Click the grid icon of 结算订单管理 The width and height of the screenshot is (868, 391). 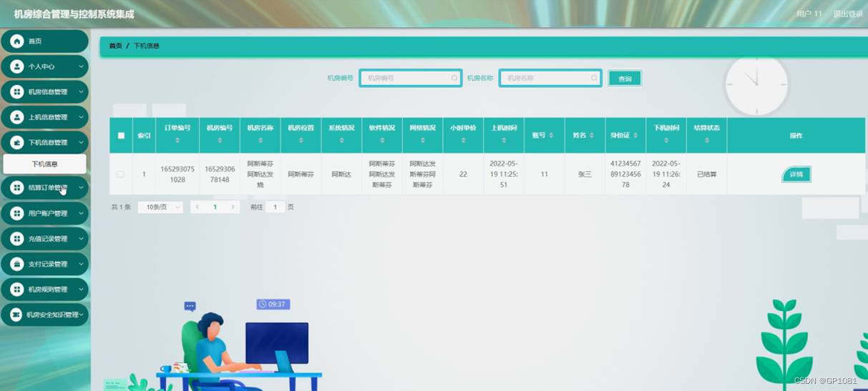point(17,188)
